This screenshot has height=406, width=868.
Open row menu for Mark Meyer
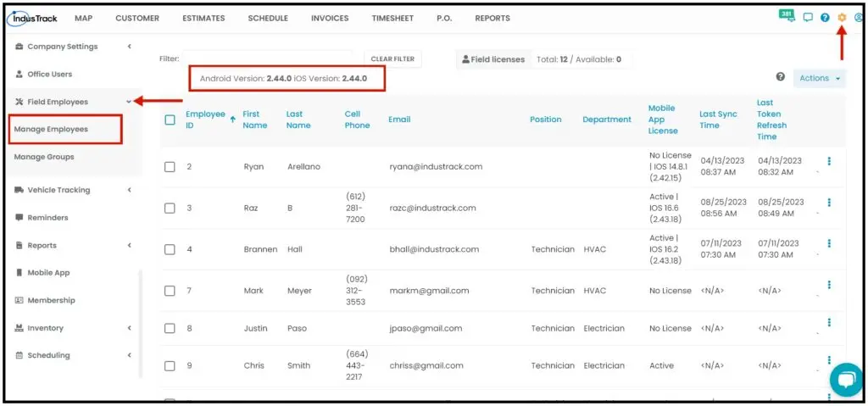829,285
